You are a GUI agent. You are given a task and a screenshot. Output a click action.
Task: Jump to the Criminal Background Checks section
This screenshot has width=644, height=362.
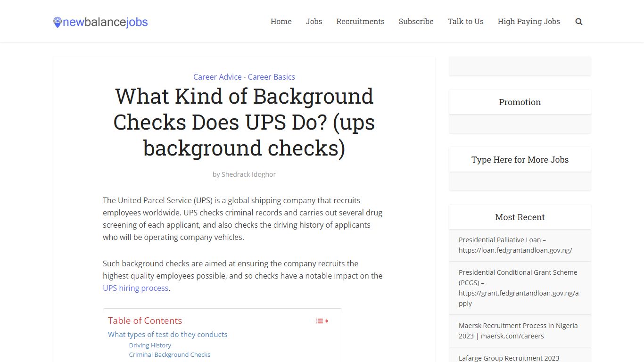[x=170, y=355]
